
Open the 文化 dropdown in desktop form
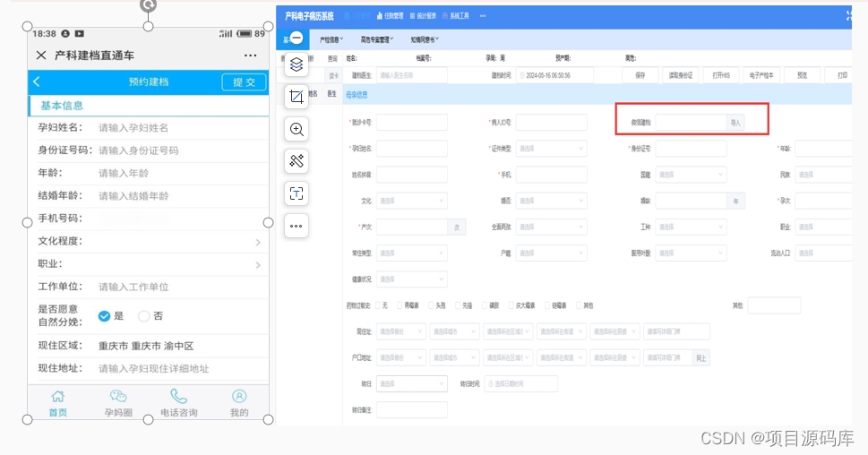[x=412, y=201]
